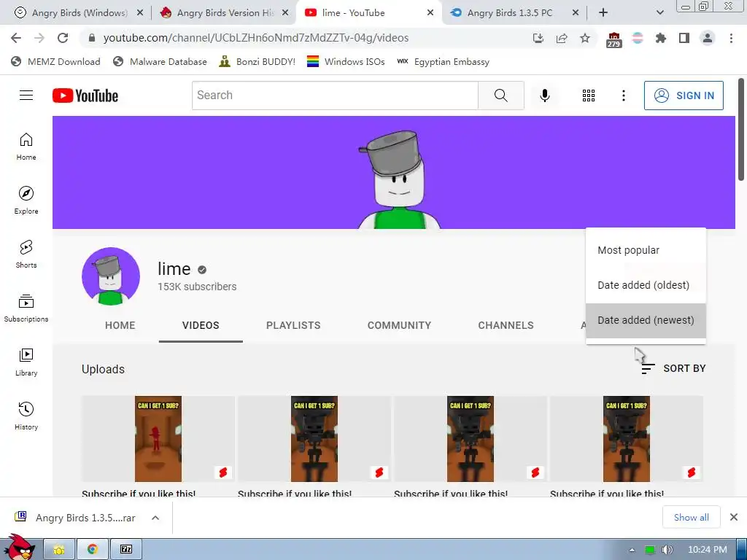Open MEMZ Download bookmark
This screenshot has width=747, height=560.
[55, 61]
